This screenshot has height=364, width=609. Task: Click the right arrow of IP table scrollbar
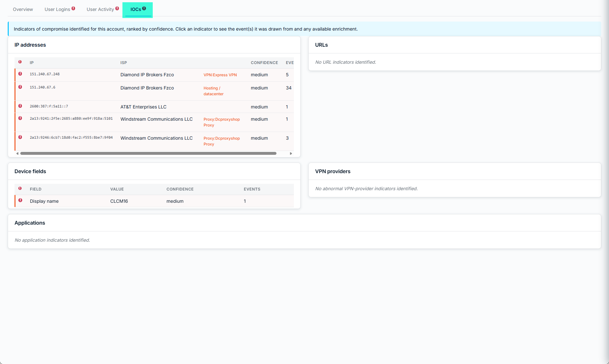coord(291,154)
